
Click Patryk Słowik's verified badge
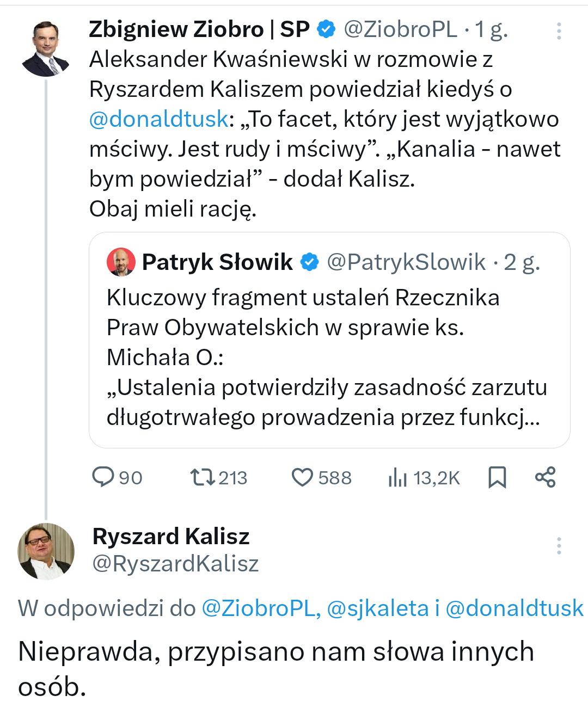click(310, 262)
